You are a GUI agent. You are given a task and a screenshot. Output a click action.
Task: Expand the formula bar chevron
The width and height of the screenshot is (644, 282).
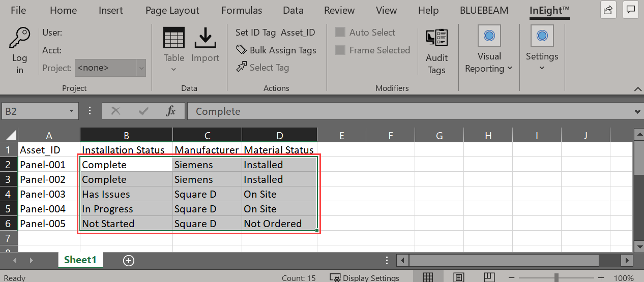pyautogui.click(x=638, y=111)
